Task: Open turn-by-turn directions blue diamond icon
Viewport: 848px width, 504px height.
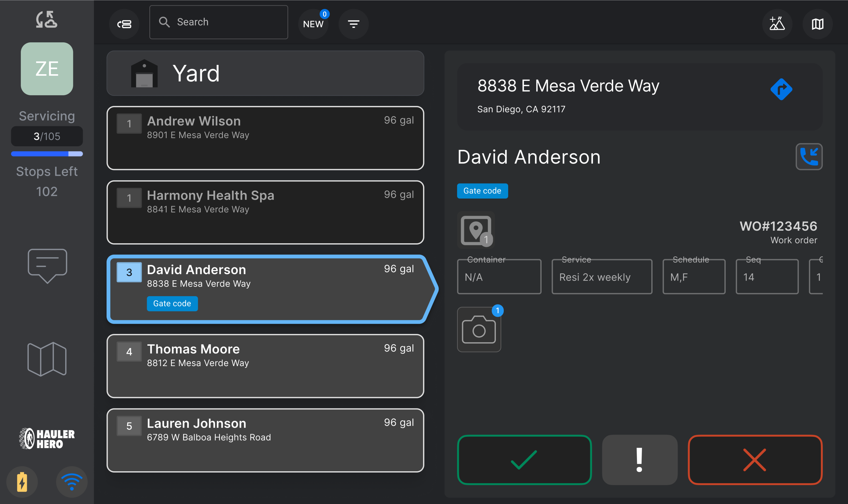Action: (781, 89)
